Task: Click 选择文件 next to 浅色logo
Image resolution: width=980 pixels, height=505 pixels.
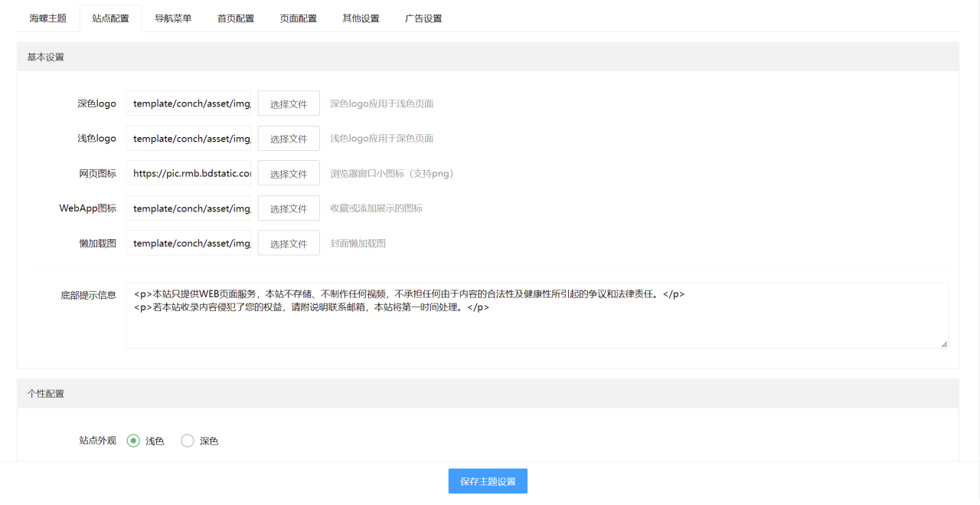Action: (x=289, y=138)
